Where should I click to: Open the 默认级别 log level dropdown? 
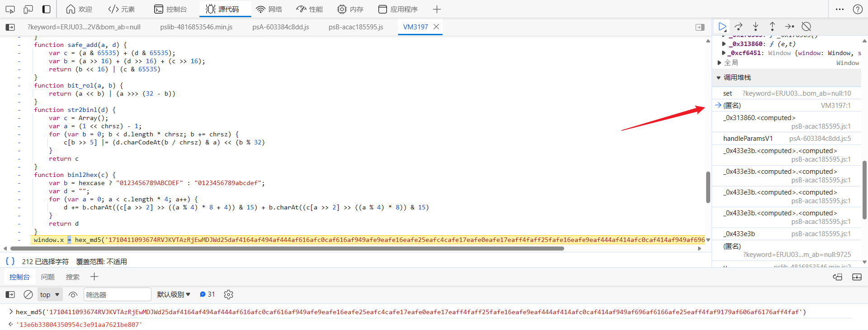pos(174,294)
